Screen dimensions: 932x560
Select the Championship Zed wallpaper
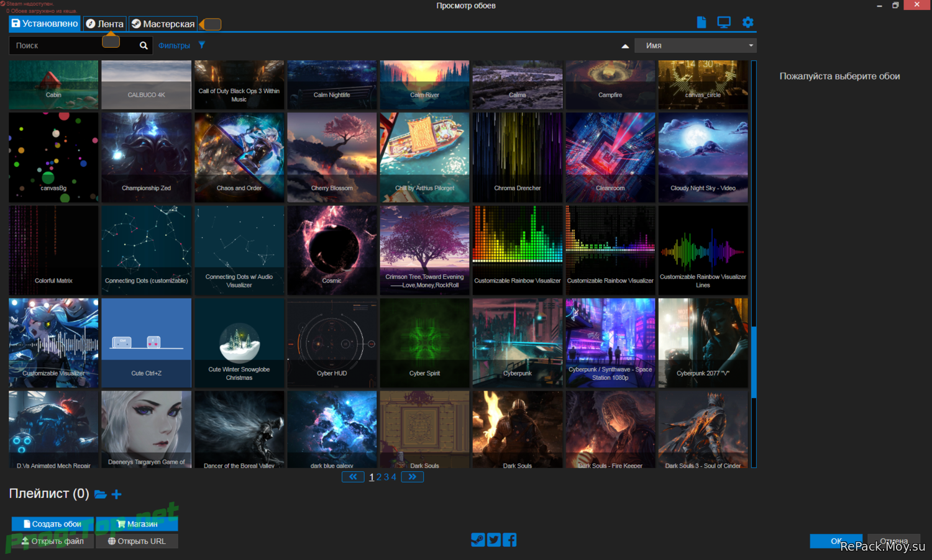click(x=147, y=157)
